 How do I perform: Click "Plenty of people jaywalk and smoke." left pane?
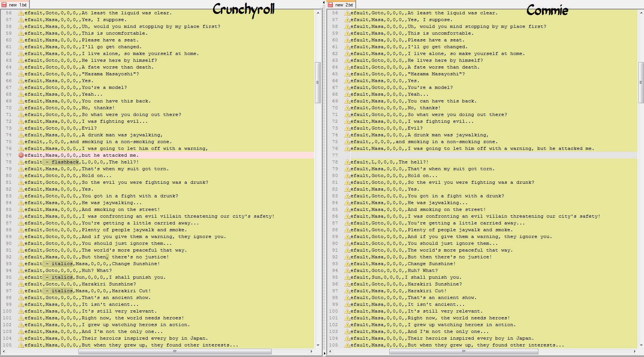click(134, 230)
